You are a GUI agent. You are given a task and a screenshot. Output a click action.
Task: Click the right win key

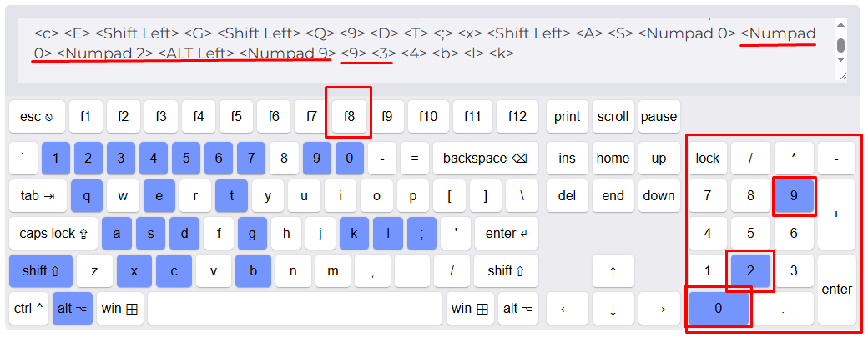click(x=470, y=309)
